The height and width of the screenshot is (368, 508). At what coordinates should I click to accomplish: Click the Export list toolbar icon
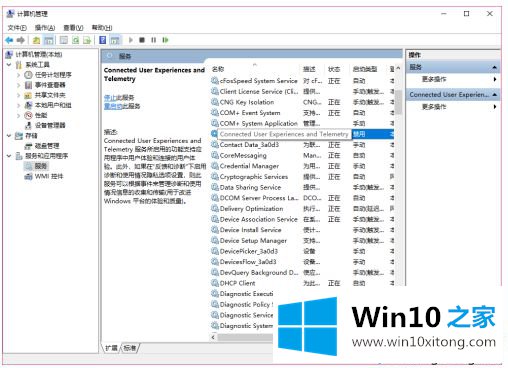pos(87,40)
